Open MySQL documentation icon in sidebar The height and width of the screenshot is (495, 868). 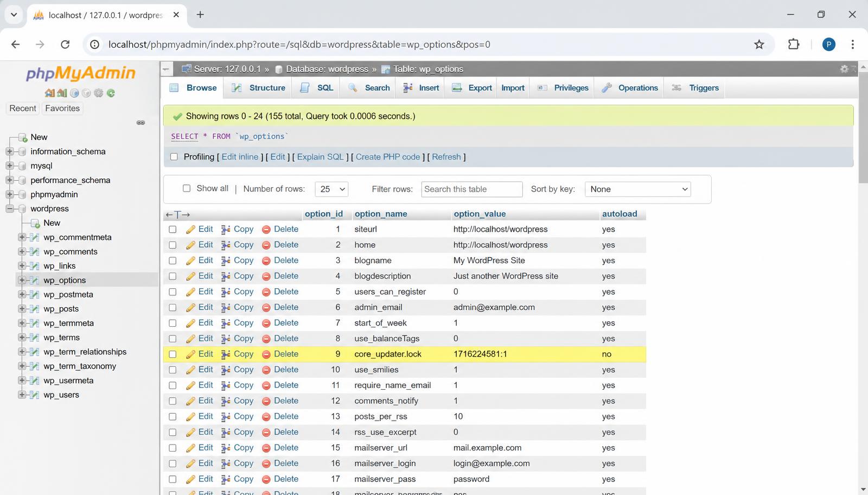pos(86,93)
